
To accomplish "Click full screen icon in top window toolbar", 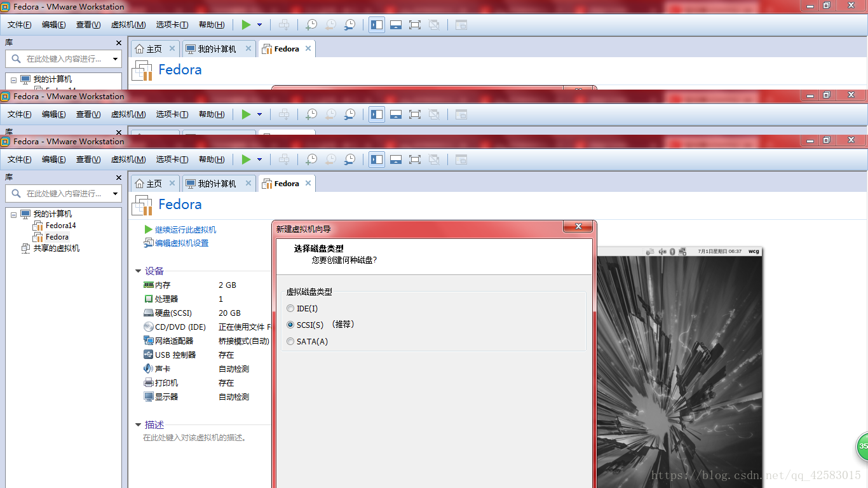I will [x=415, y=25].
